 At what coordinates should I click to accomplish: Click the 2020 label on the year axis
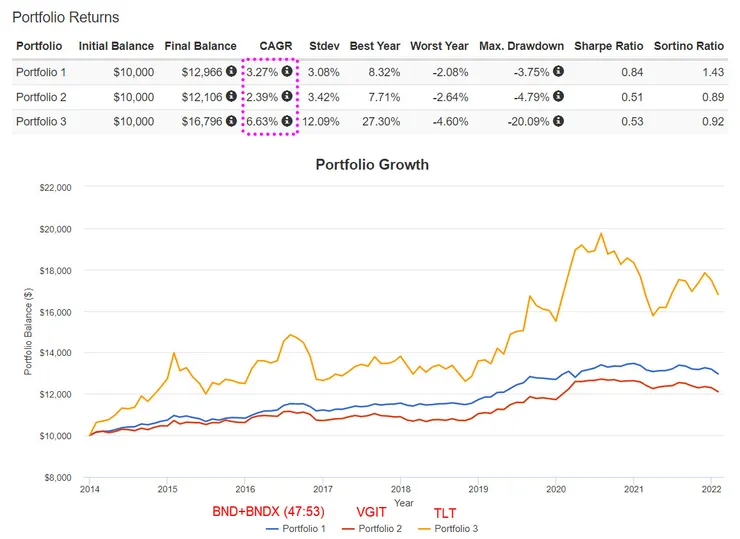(556, 490)
